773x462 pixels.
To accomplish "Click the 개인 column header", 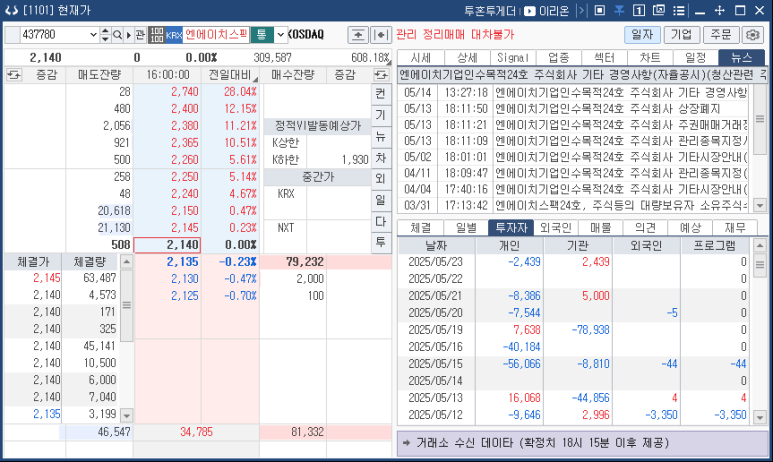I will 510,246.
